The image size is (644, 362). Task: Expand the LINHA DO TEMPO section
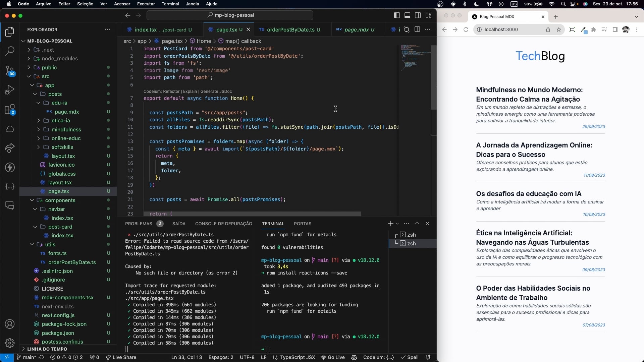[47, 349]
